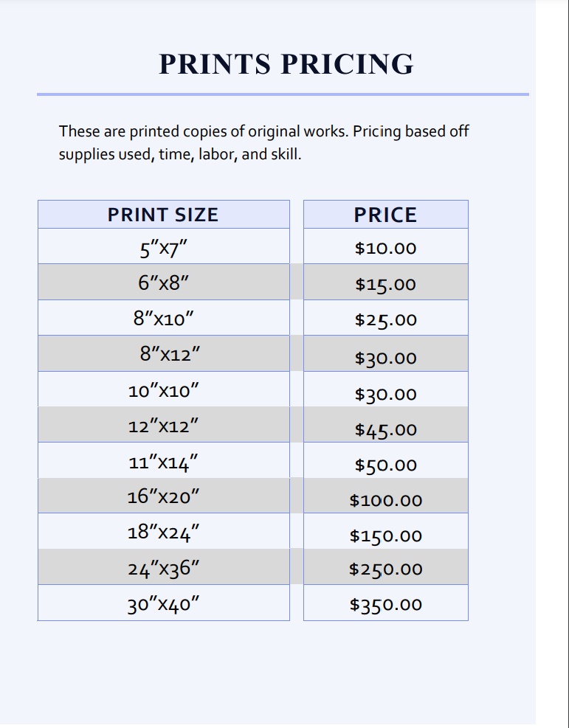
Task: Click the 8"x12" print size cell
Action: coord(164,354)
